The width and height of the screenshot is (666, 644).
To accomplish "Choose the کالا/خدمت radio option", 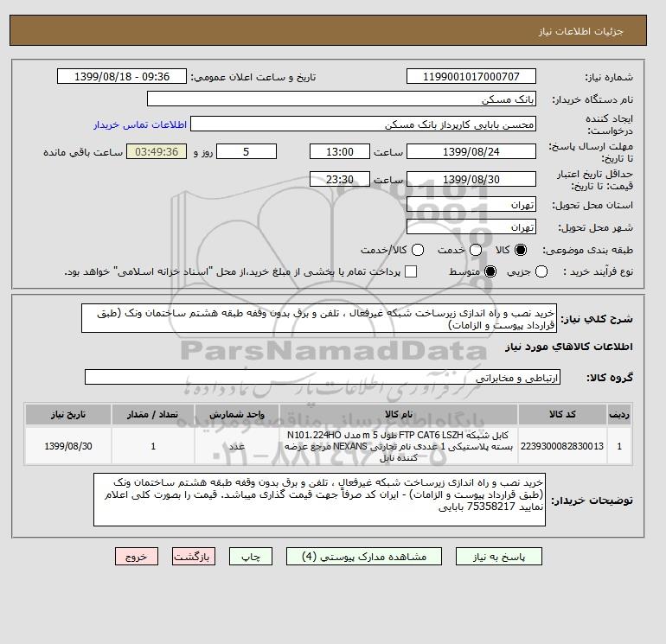I will click(418, 250).
